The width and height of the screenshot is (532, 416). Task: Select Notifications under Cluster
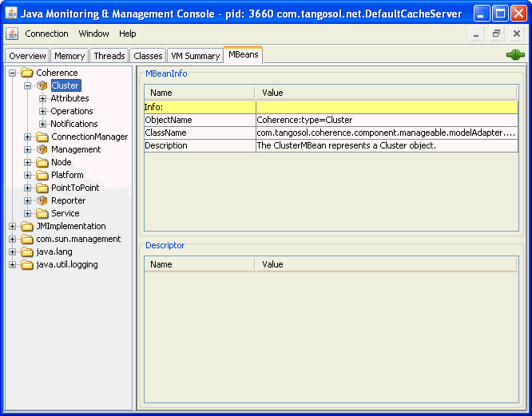point(74,124)
